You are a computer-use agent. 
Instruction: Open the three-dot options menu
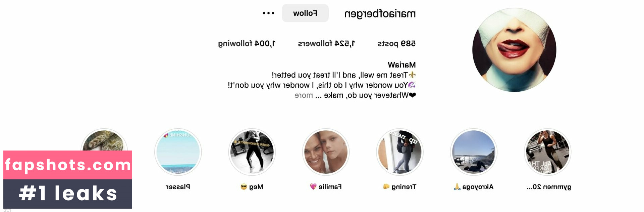(x=268, y=13)
